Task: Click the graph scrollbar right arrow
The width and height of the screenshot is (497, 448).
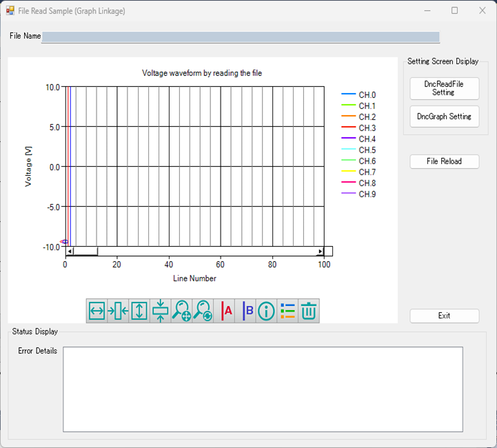Action: pos(319,252)
